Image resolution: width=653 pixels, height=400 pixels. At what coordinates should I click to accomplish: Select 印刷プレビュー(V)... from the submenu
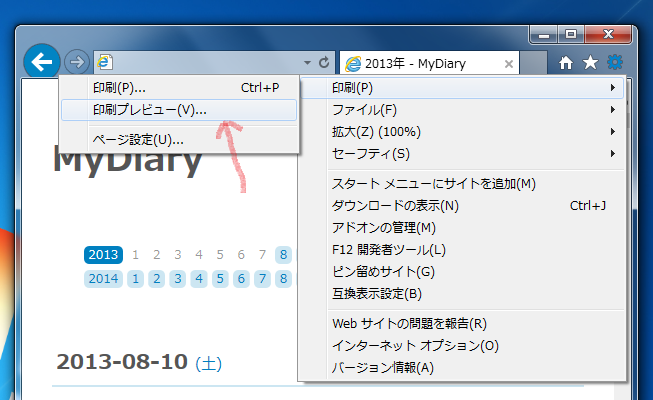pos(150,110)
